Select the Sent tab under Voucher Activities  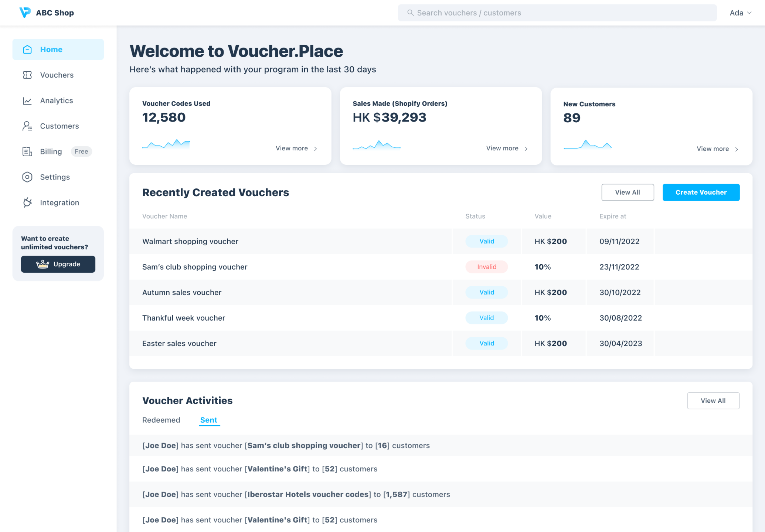click(209, 420)
